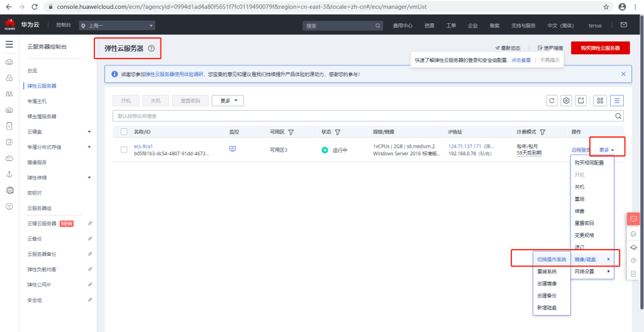Open the globe icon in the left rail
This screenshot has height=332, width=644.
pyautogui.click(x=10, y=191)
